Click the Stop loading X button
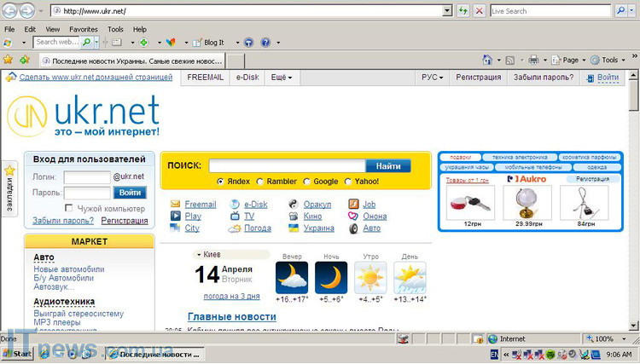640x364 pixels. [479, 11]
